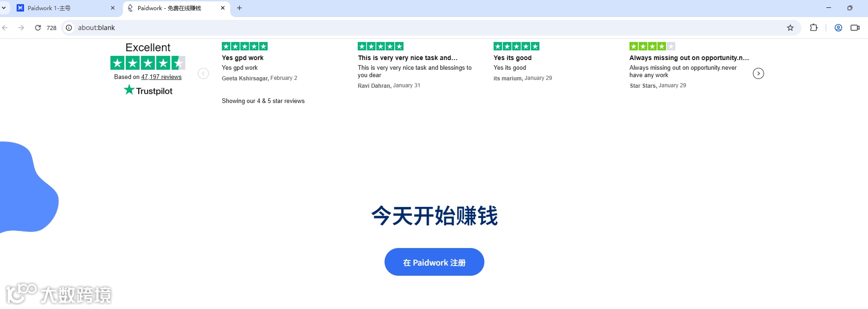
Task: Close the Paidwork 1-主号 tab
Action: pos(113,8)
